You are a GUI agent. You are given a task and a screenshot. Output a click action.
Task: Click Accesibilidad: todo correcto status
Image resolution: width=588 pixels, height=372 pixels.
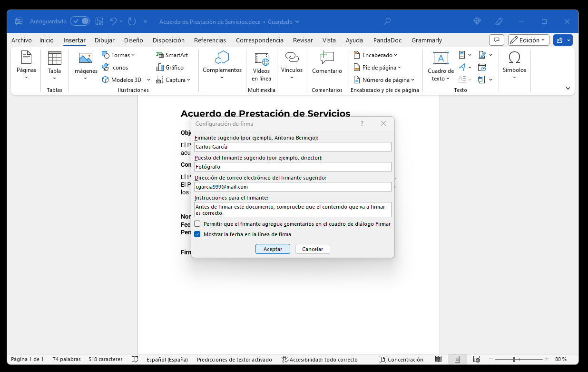320,359
